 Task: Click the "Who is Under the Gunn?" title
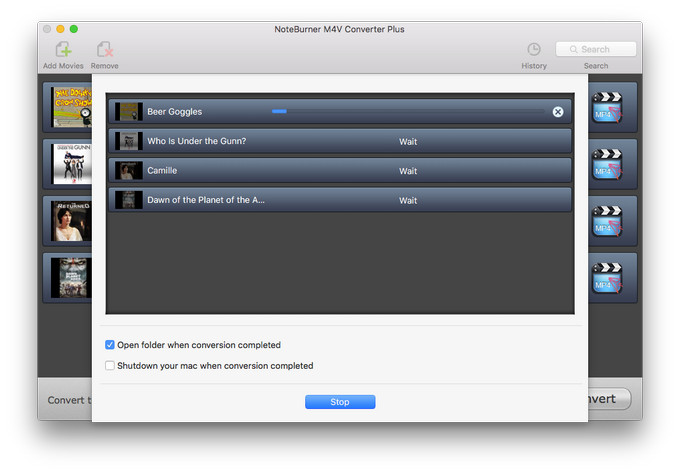click(x=196, y=141)
